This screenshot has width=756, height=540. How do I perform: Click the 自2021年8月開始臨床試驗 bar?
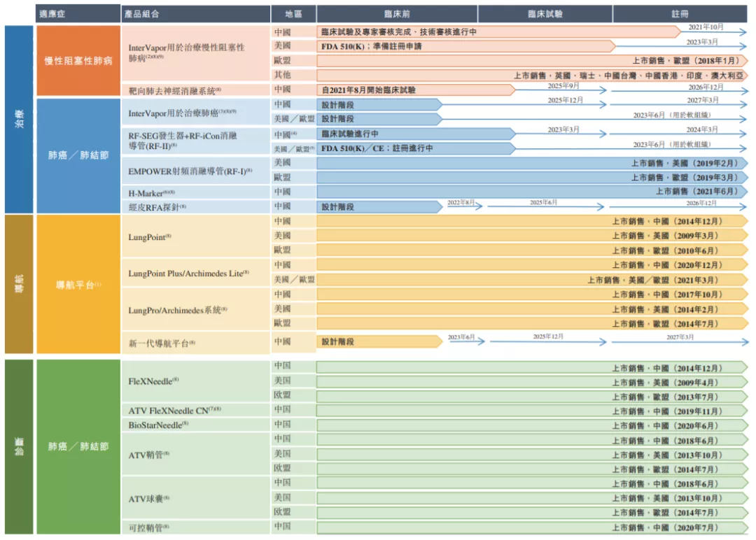point(416,90)
